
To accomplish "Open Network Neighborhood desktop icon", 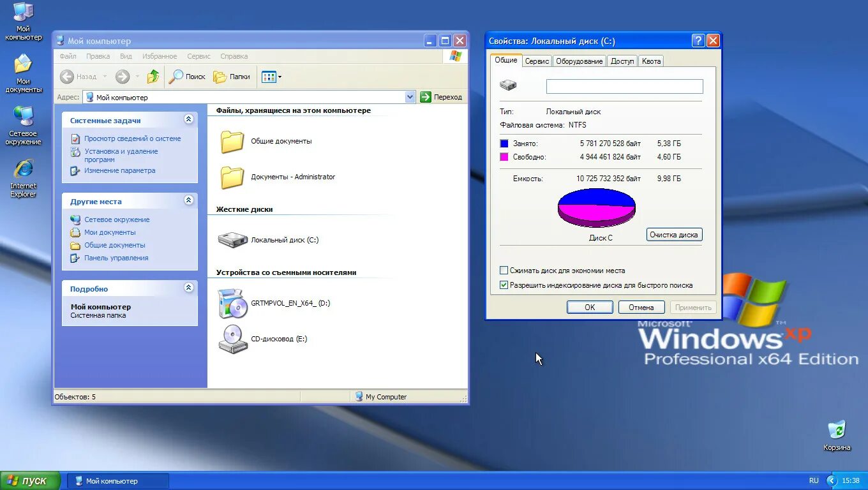I will coord(24,125).
